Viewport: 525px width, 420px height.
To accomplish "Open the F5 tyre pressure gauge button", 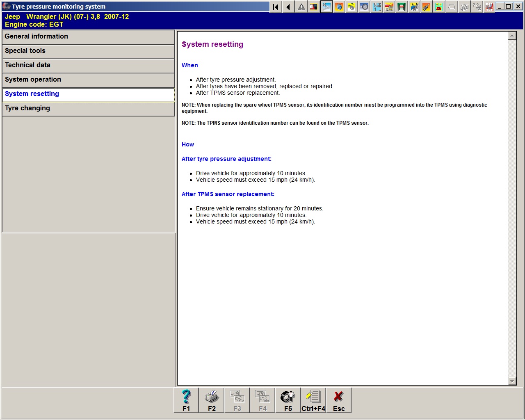I will (x=288, y=400).
